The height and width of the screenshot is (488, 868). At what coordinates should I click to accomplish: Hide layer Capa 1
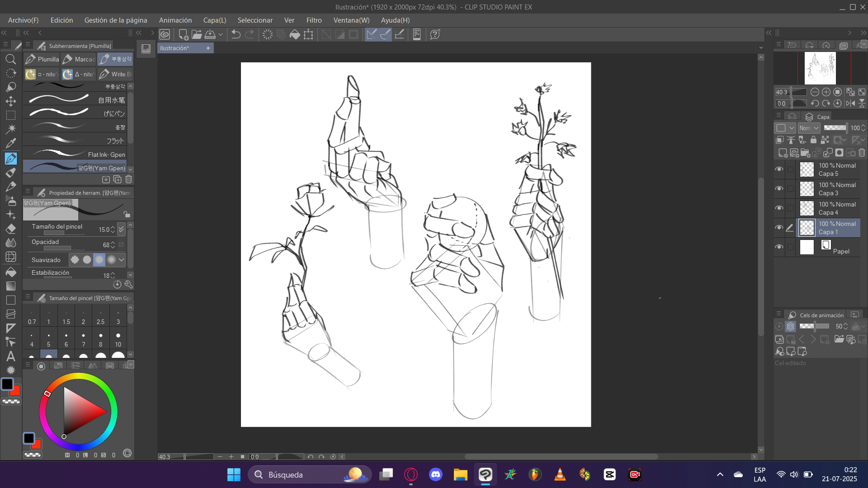[x=779, y=227]
